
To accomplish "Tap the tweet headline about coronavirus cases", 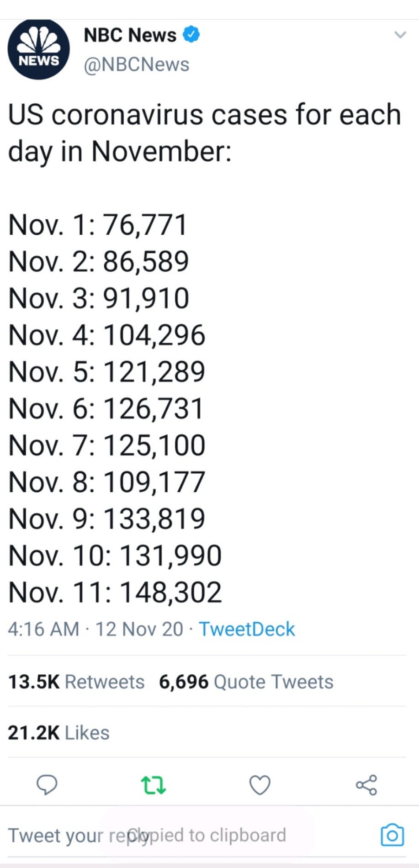I will tap(204, 132).
